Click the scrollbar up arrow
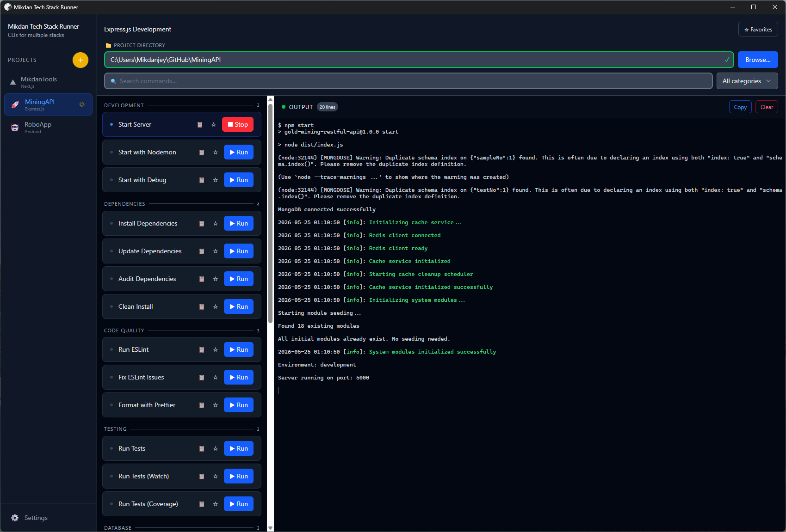Viewport: 786px width, 532px height. tap(271, 99)
